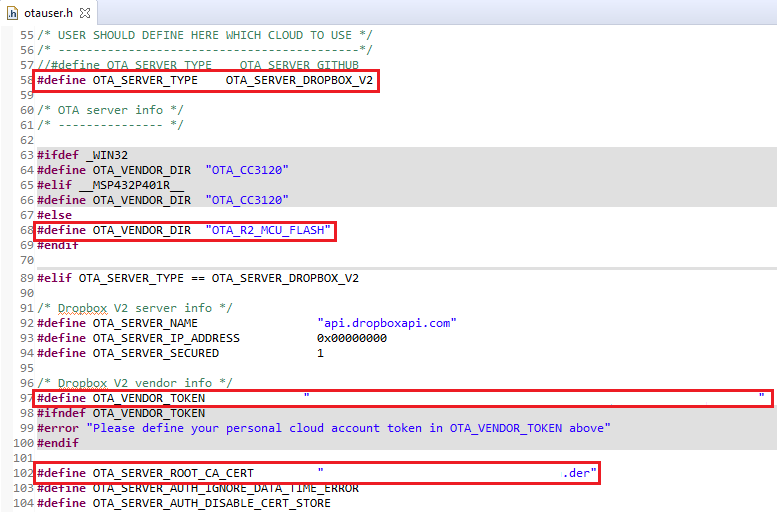Click the header file icon on otauser.h tab
This screenshot has height=512, width=777.
(x=12, y=13)
